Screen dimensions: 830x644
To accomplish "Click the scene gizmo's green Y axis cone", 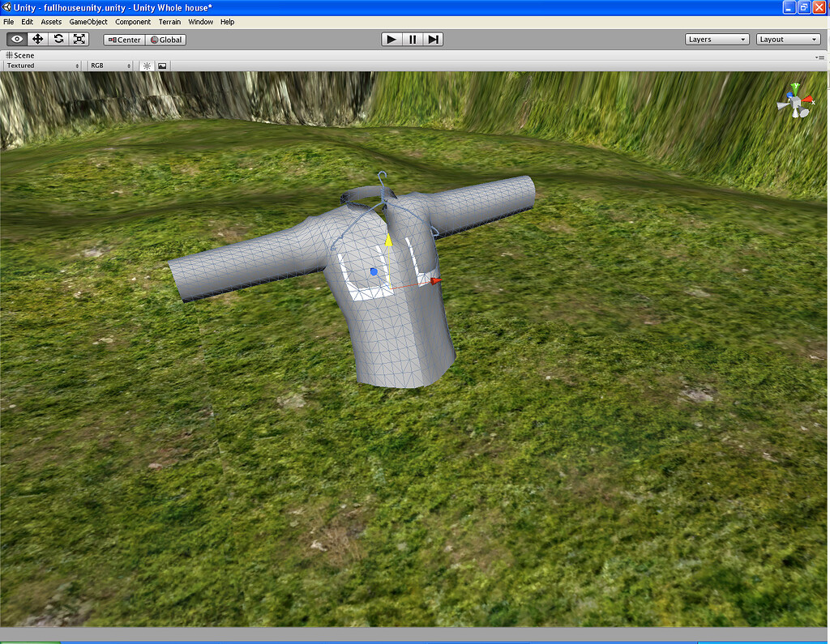I will pos(794,89).
